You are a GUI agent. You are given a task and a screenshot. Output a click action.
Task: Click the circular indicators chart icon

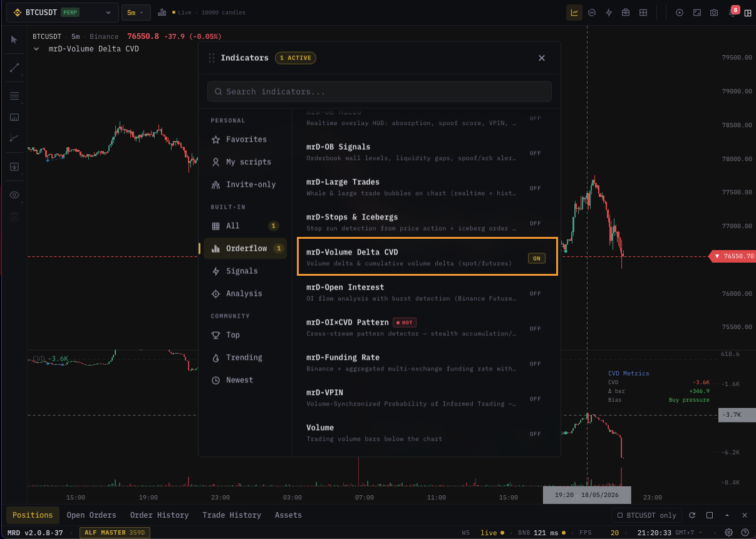coord(592,13)
